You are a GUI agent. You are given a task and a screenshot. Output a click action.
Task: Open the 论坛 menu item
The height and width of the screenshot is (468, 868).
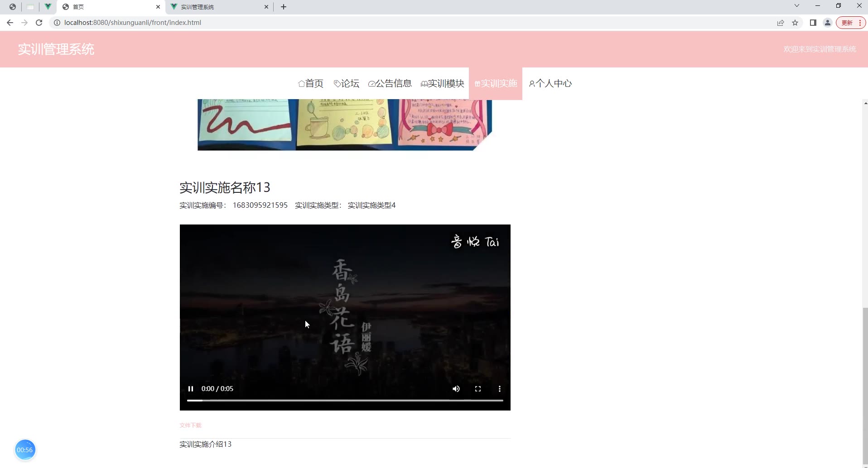coord(347,83)
